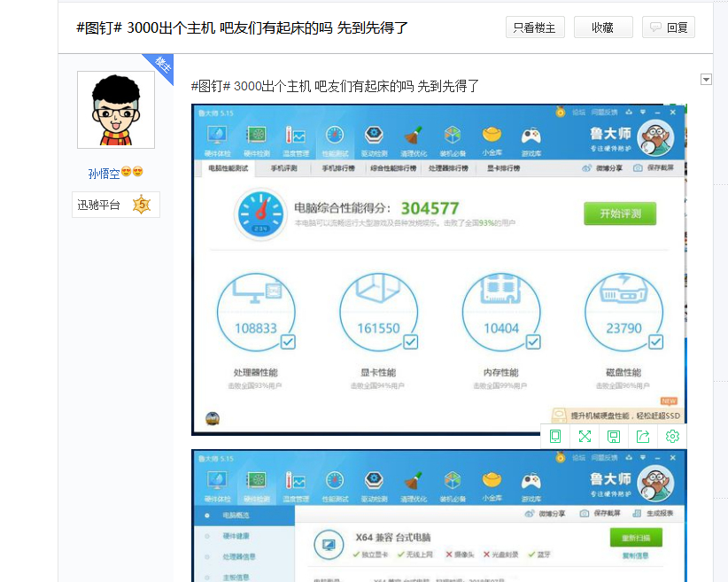Click the fullscreen expand icon on image toolbar
Image resolution: width=728 pixels, height=582 pixels.
585,436
